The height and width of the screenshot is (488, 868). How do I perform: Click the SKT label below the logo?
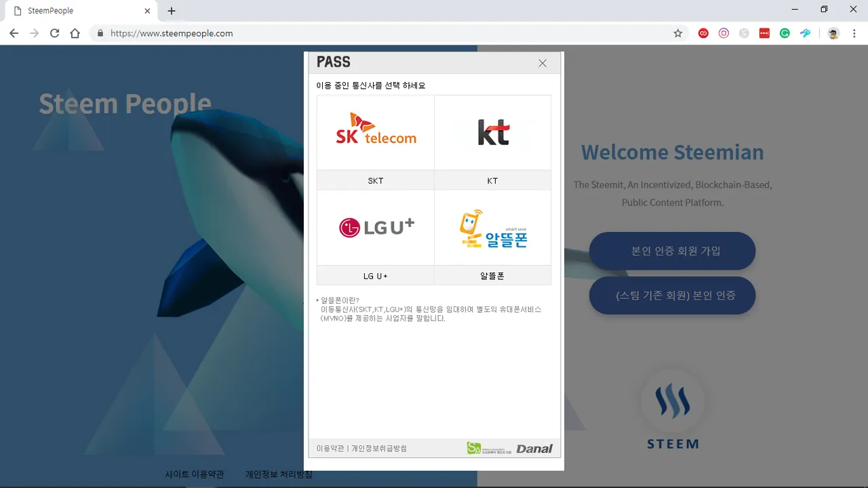[376, 180]
